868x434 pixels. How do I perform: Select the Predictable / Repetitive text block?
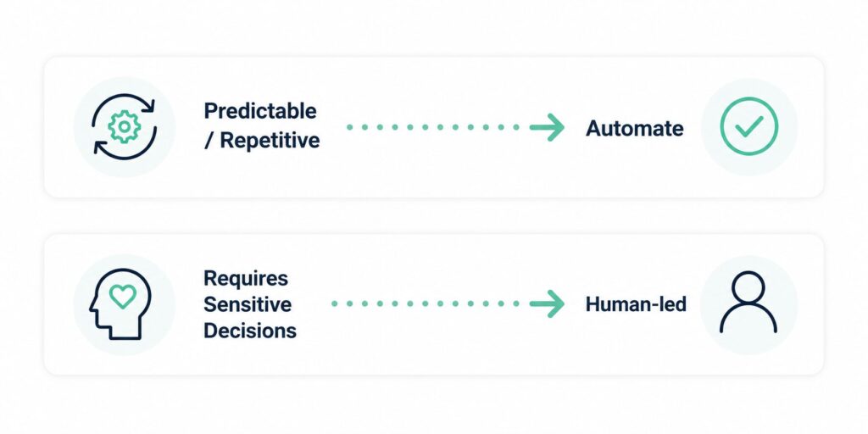(x=262, y=125)
